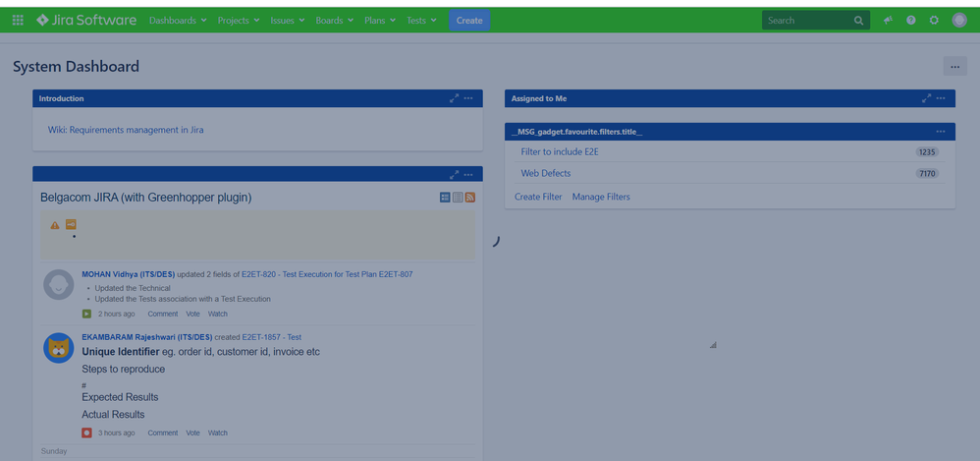Click Vote under the 3 hours ago entry
980x461 pixels.
point(193,432)
